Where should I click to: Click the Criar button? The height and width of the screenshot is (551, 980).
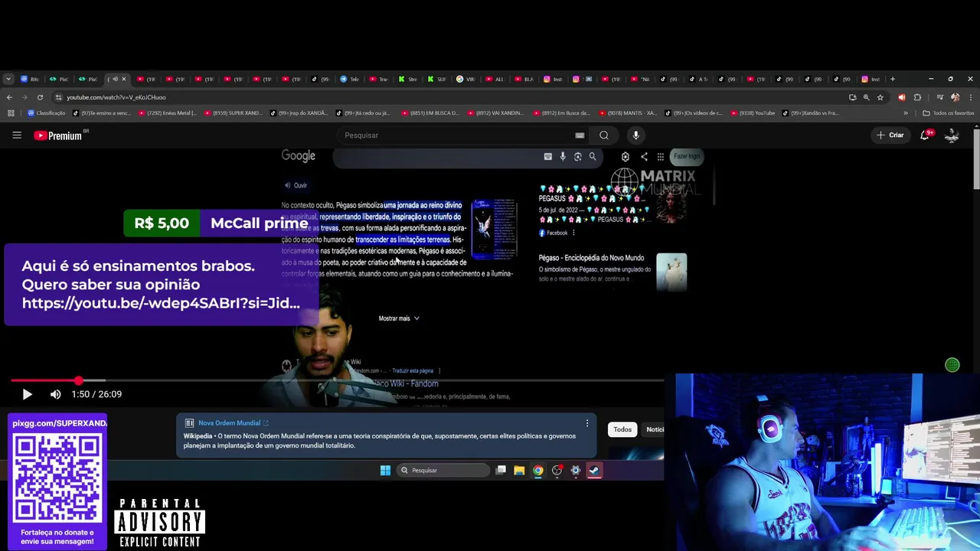point(890,135)
